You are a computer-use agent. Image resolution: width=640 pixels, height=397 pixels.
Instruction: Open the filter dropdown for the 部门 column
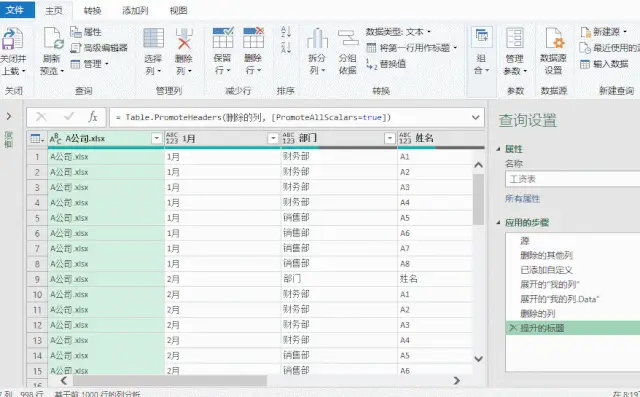point(390,138)
